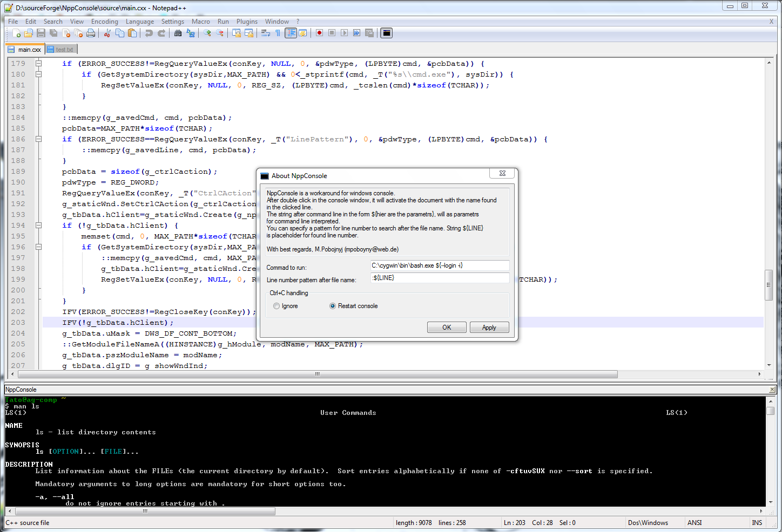Start recording a macro
This screenshot has height=532, width=782.
[319, 33]
